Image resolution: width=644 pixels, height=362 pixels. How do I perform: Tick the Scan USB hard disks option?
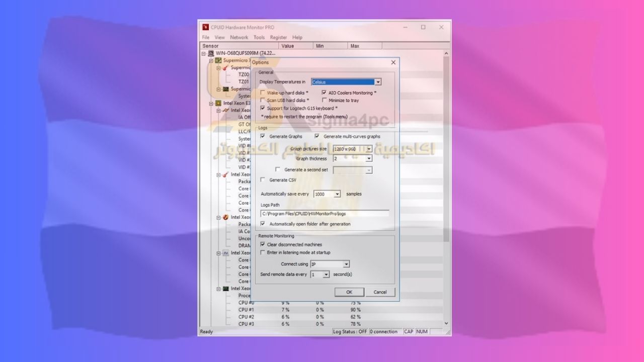263,101
